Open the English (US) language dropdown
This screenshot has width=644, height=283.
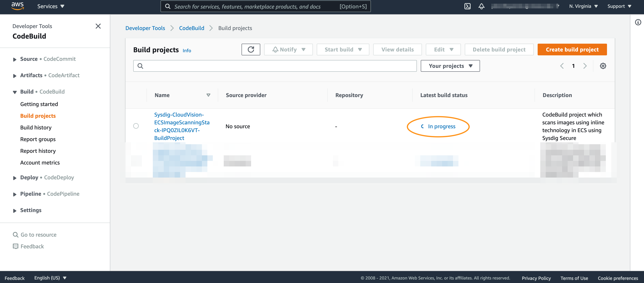pyautogui.click(x=50, y=278)
